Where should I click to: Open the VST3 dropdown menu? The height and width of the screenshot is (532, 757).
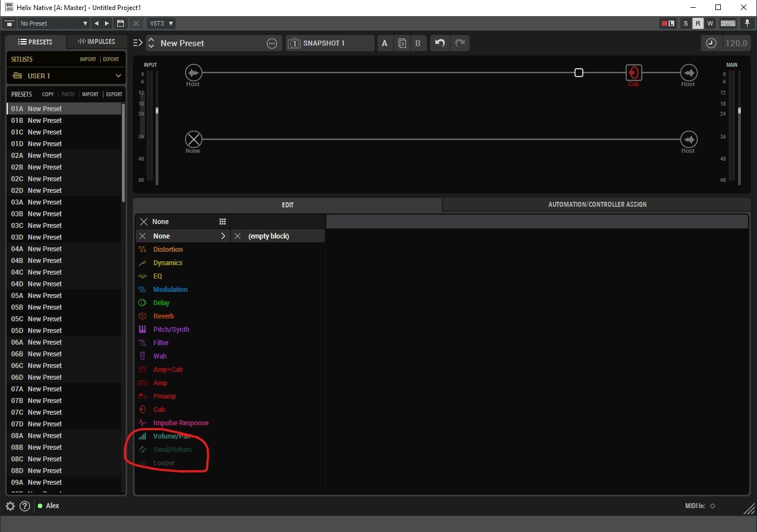(x=161, y=23)
